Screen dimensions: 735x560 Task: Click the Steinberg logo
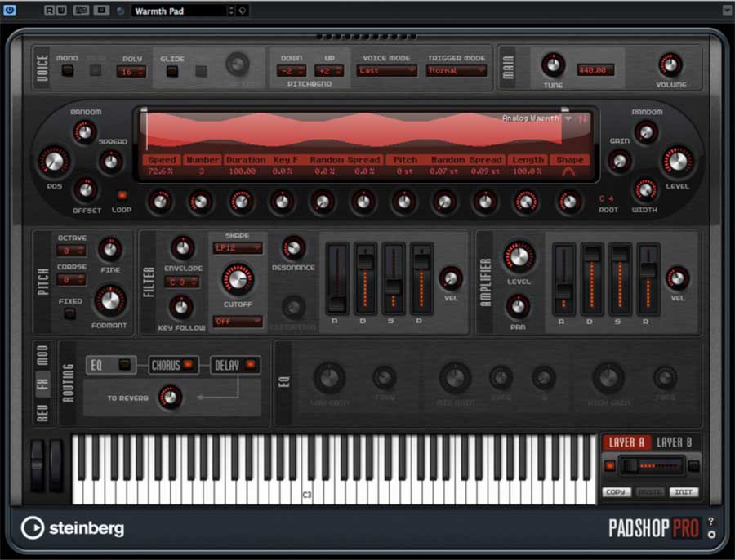[x=73, y=528]
